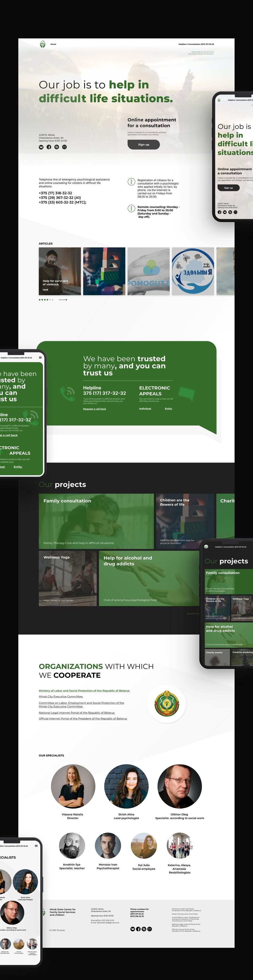
Task: Open the Committee on Labor, Employment link in Organizations
Action: pos(81,705)
